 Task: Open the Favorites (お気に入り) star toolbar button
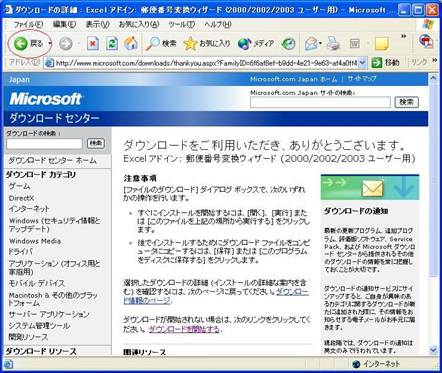(x=207, y=44)
